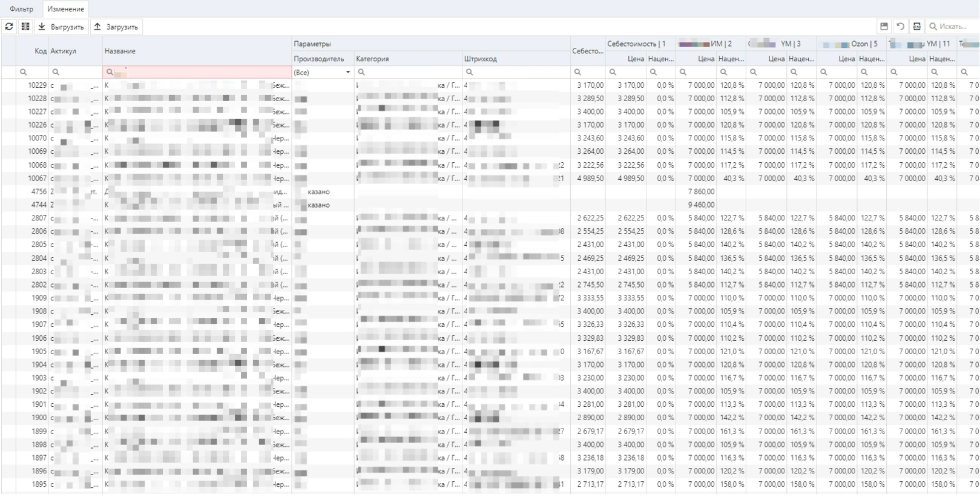Open the column chooser icon

click(x=25, y=27)
